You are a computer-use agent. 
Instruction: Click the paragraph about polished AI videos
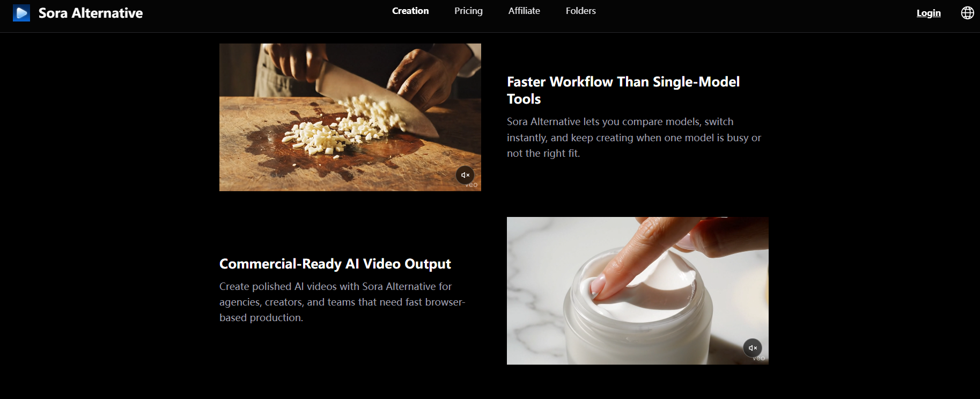[x=342, y=302]
